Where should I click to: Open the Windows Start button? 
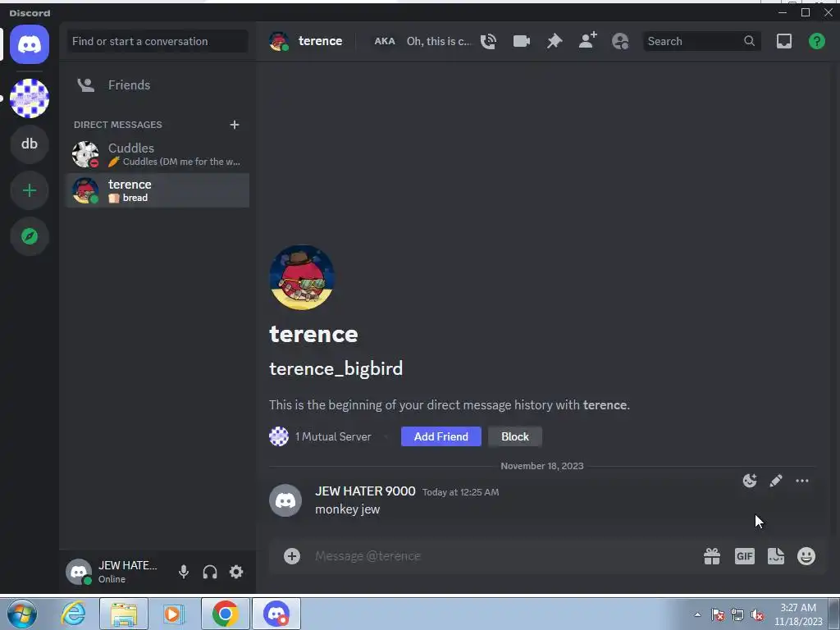click(x=22, y=614)
